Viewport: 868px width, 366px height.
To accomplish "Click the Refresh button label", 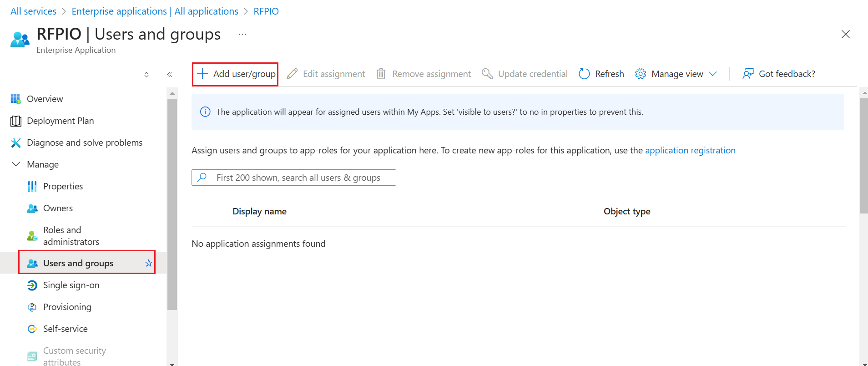I will [x=610, y=74].
